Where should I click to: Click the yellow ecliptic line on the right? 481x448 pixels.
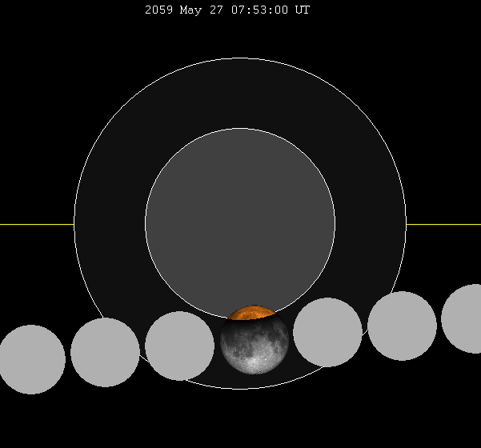[443, 224]
